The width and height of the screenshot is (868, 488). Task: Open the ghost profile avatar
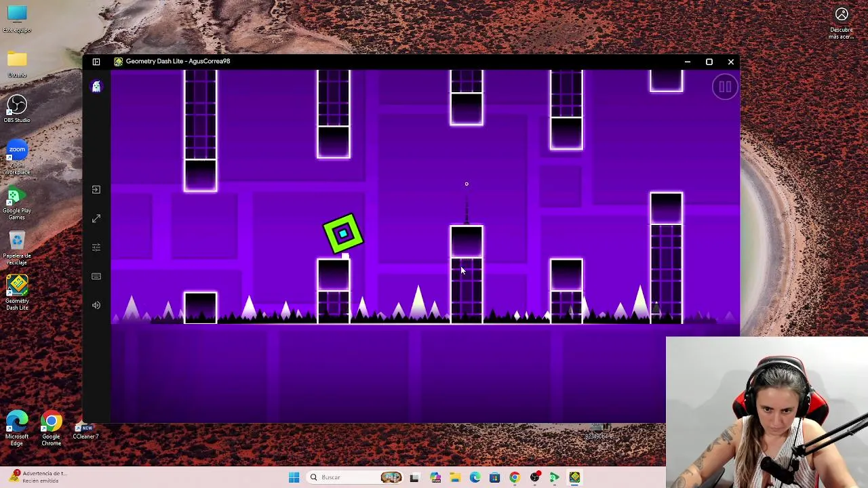click(96, 87)
